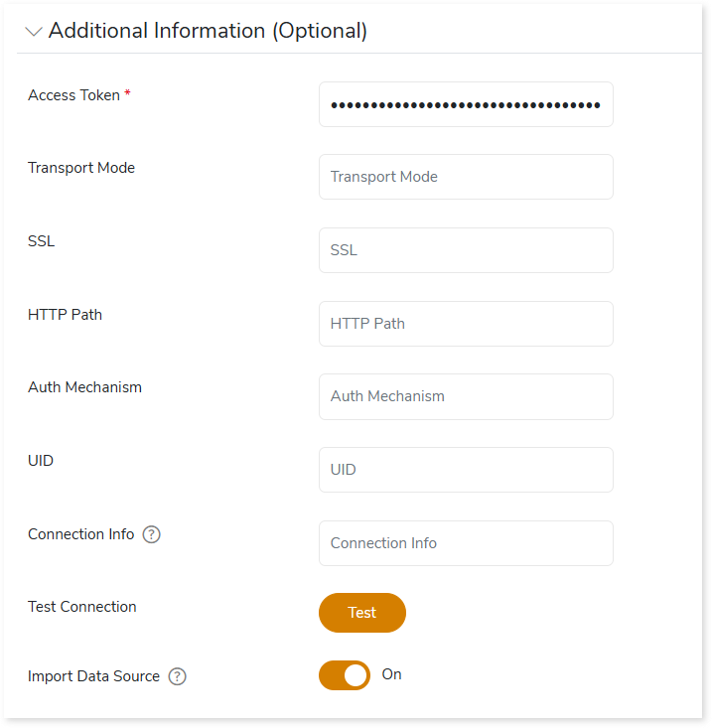Click the On text beside the toggle

pos(392,674)
